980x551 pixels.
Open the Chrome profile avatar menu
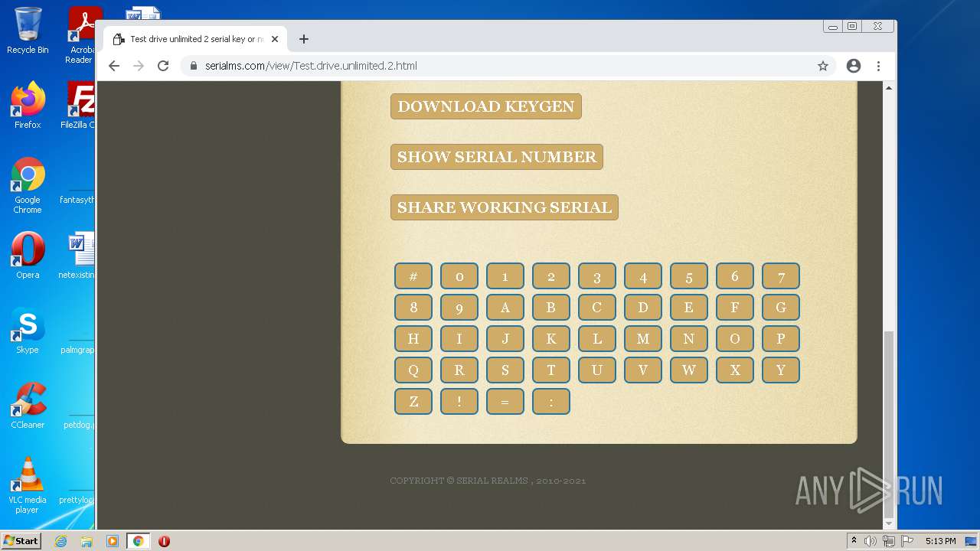click(x=854, y=66)
